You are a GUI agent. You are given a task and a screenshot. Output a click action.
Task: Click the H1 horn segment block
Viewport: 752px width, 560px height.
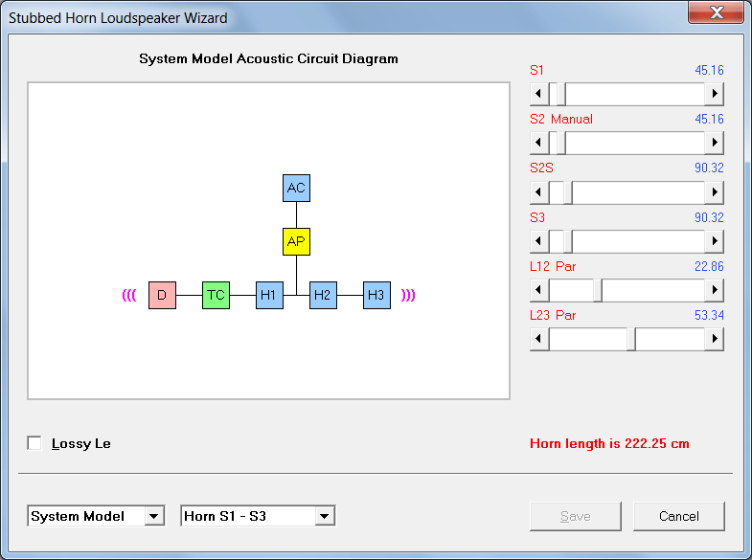coord(269,296)
